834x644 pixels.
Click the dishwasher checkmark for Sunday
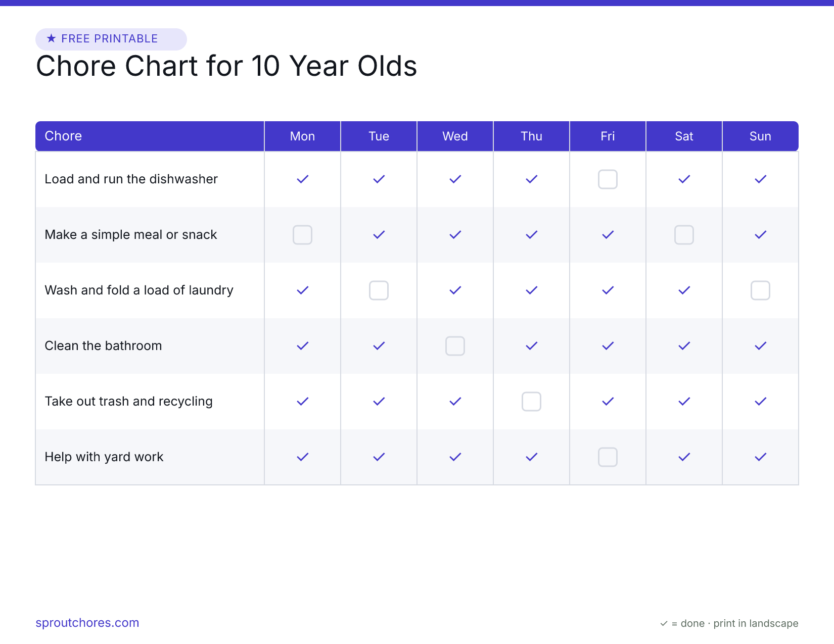(760, 179)
